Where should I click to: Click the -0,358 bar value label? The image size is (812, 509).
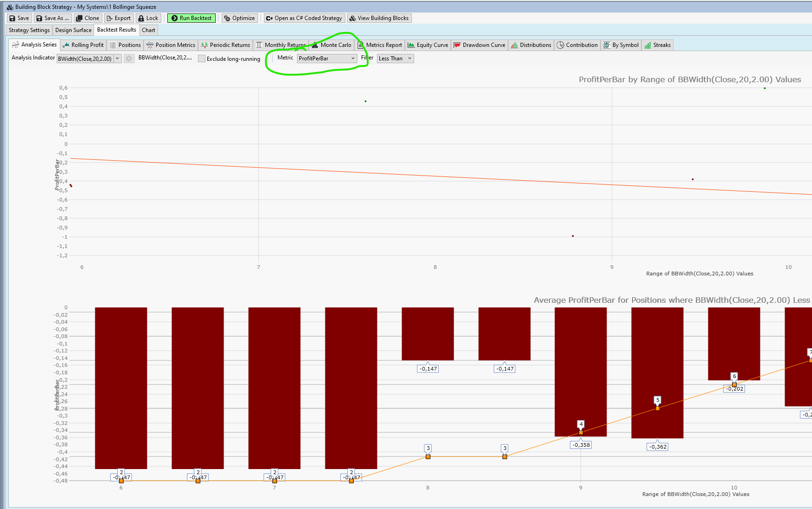(581, 445)
